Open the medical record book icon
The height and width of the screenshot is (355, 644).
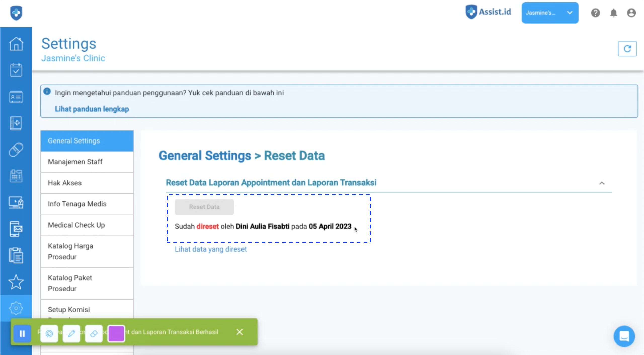(x=16, y=123)
